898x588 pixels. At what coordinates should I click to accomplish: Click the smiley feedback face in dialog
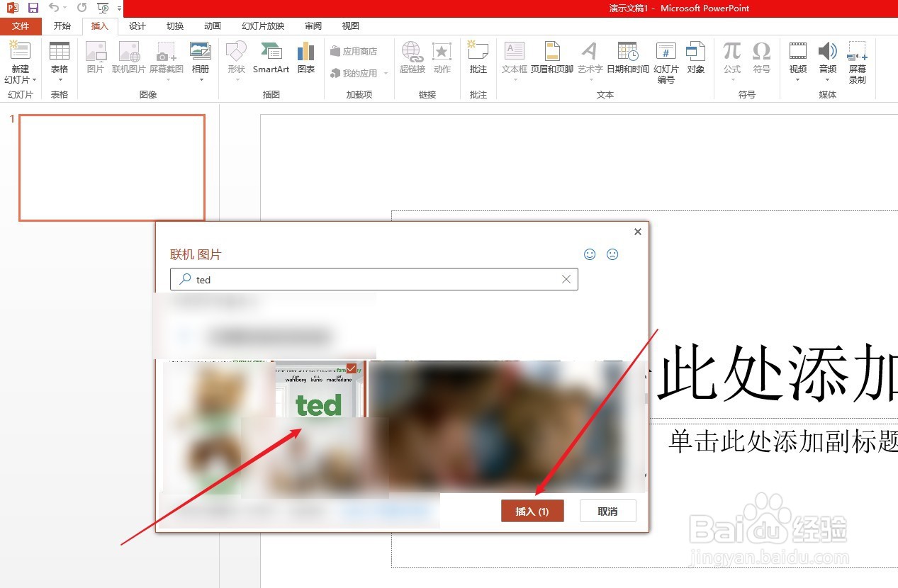point(590,254)
